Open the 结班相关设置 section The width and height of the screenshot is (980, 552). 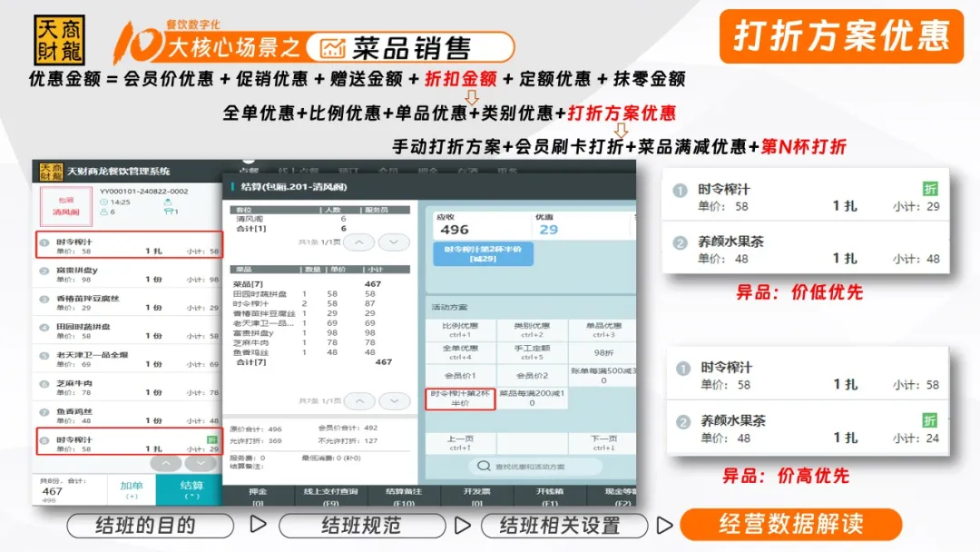[x=563, y=526]
